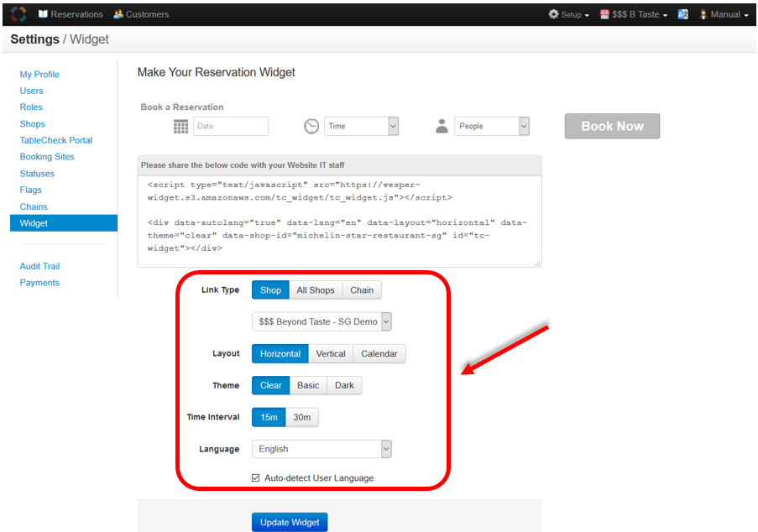Click the clock icon beside Time
This screenshot has height=532, width=758.
point(311,126)
